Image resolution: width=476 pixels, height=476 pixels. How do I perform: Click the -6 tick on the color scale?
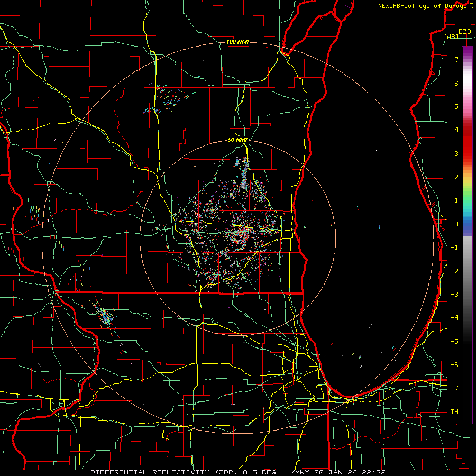(454, 365)
